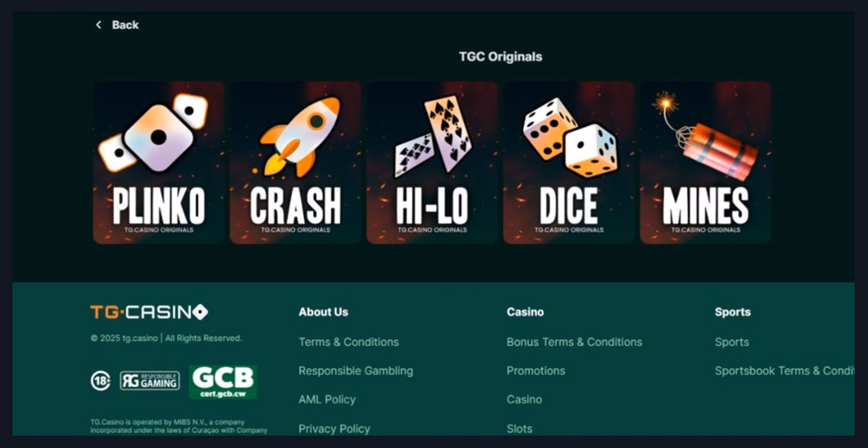
Task: Go back using the Back link
Action: 125,25
